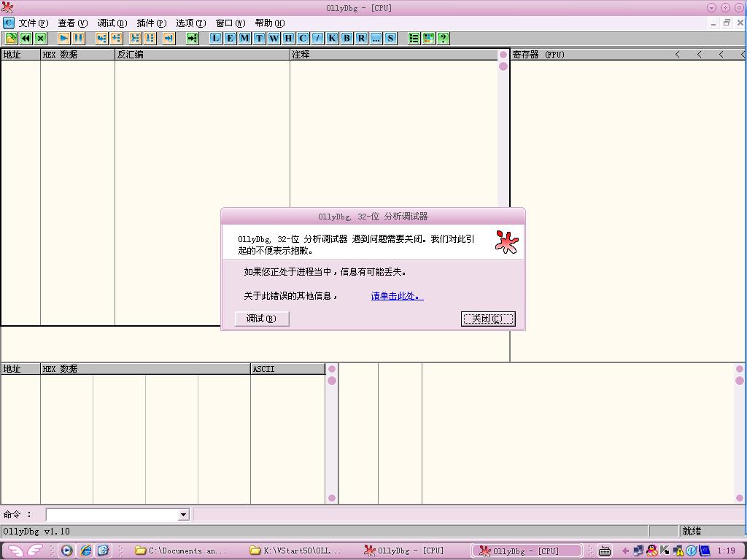Launch media player from quick launch

pyautogui.click(x=67, y=551)
